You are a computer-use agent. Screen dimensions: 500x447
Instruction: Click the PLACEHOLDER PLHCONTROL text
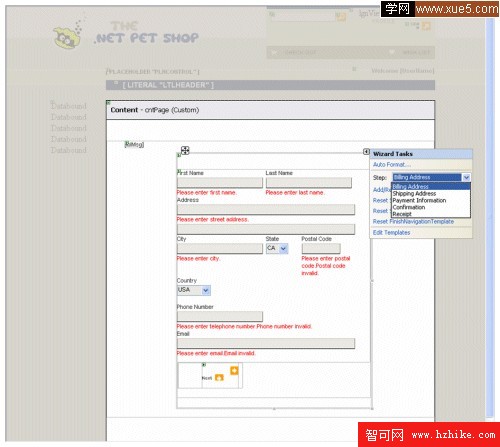pyautogui.click(x=153, y=72)
